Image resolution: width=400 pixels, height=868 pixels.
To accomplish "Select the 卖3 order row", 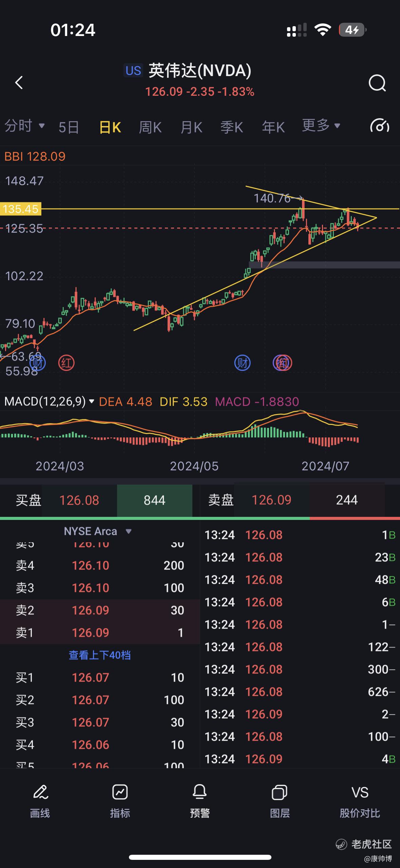I will [100, 588].
